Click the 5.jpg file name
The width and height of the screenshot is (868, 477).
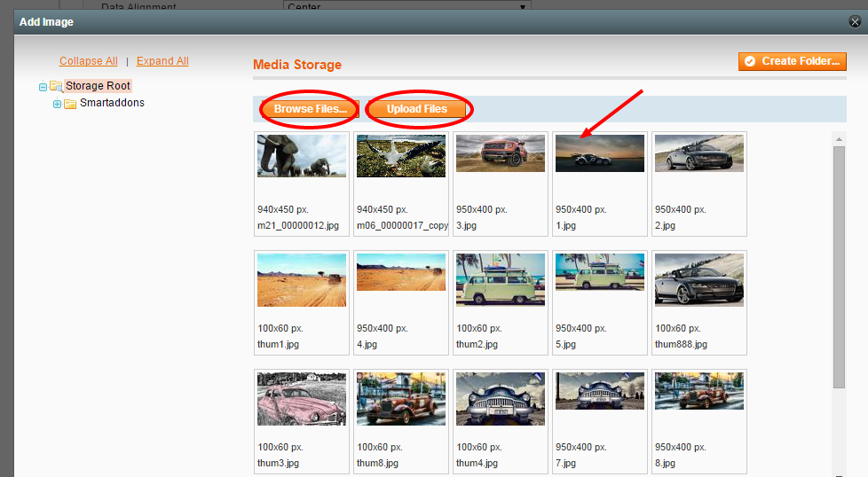565,344
